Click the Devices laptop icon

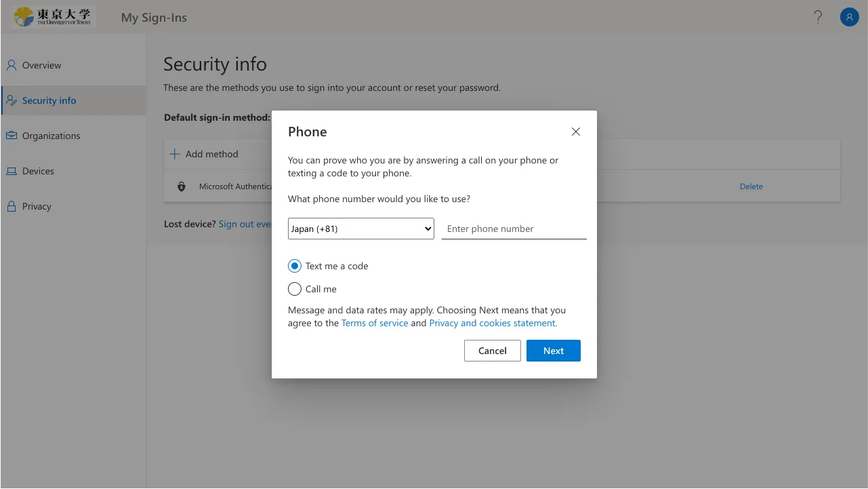pos(12,171)
